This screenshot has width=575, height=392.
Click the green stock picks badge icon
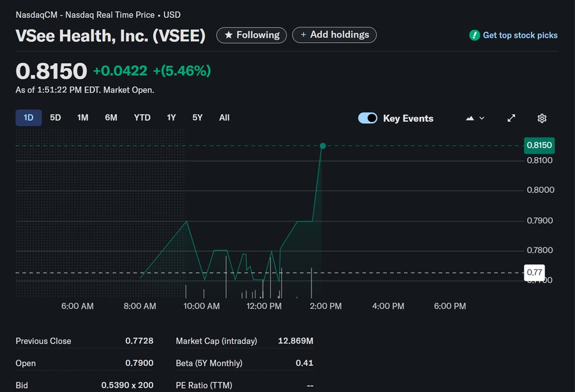pos(475,35)
